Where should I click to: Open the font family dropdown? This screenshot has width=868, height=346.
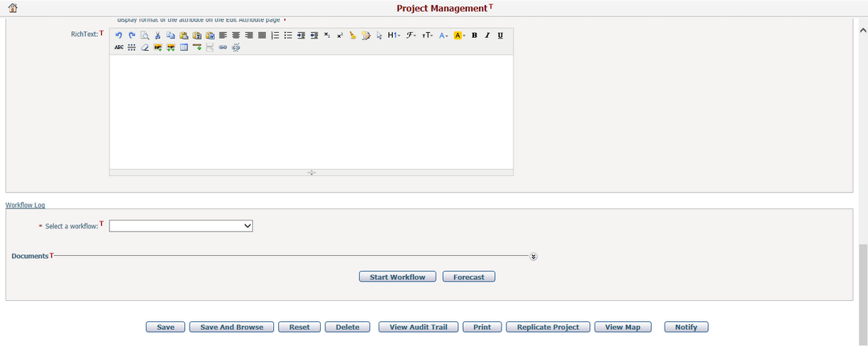411,35
